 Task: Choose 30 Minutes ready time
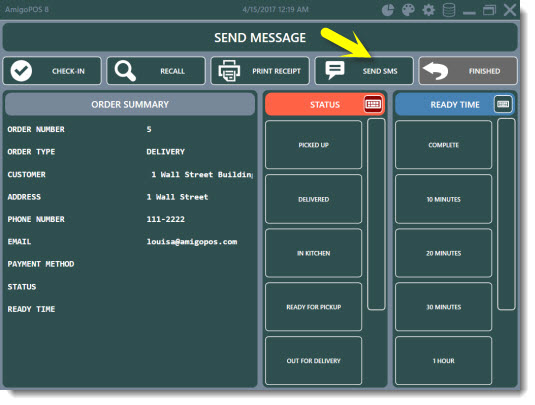pyautogui.click(x=444, y=307)
